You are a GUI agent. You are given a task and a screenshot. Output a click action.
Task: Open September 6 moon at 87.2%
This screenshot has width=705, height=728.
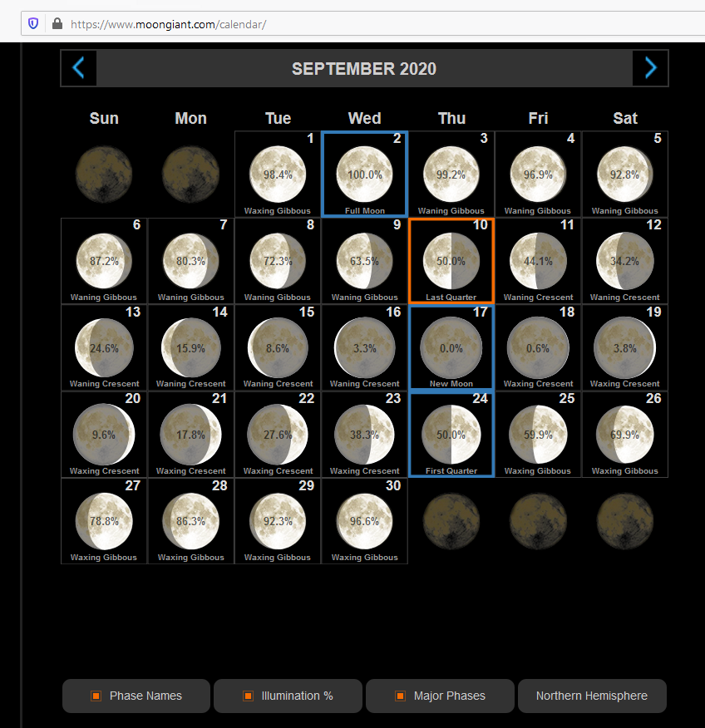click(x=104, y=261)
